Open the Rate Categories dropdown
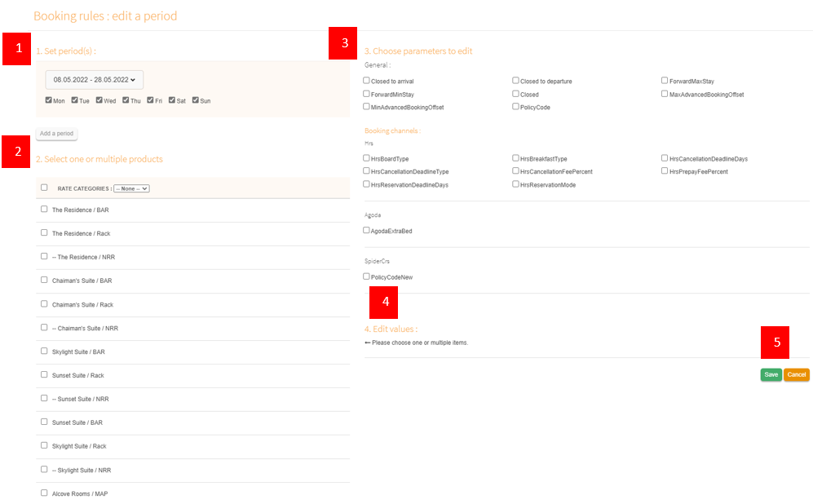813x504 pixels. [131, 188]
